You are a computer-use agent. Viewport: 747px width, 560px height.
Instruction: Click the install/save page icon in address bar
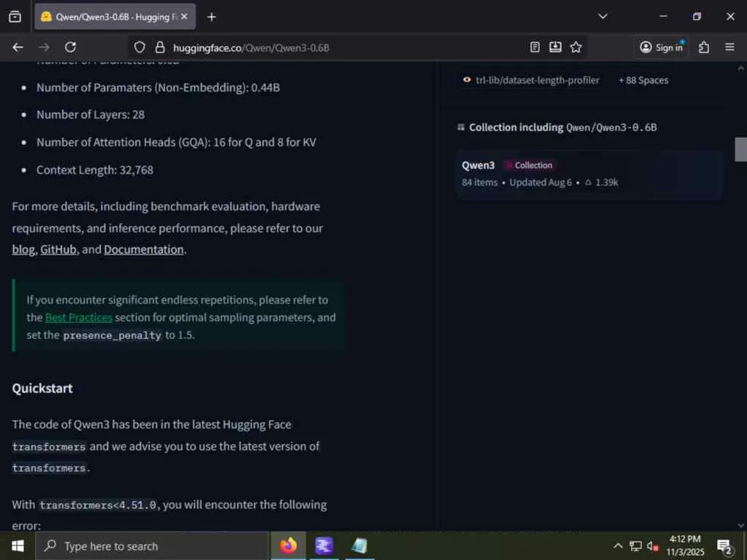555,47
